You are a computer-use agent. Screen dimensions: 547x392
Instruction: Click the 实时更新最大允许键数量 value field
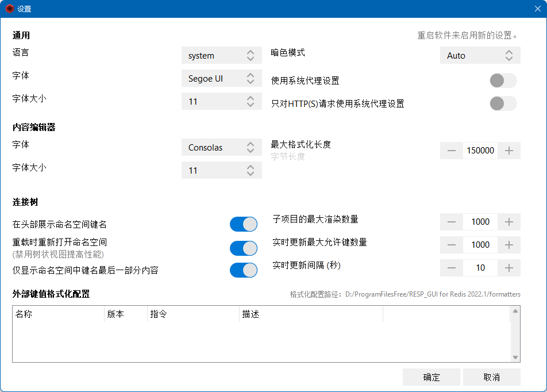(480, 245)
